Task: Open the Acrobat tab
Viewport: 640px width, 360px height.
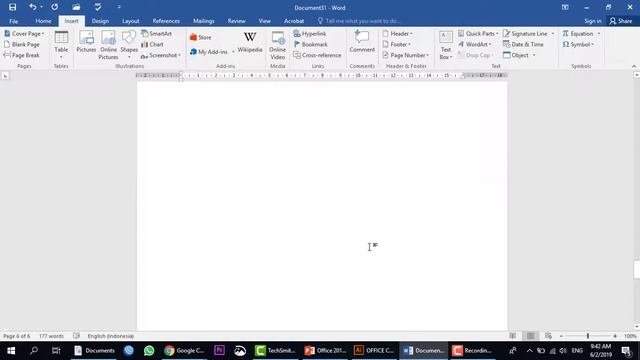Action: click(x=294, y=21)
